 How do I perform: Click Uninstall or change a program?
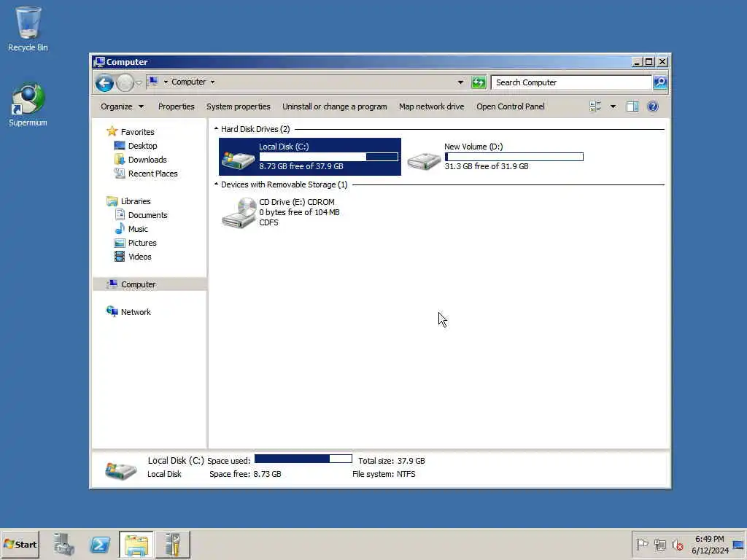click(334, 106)
